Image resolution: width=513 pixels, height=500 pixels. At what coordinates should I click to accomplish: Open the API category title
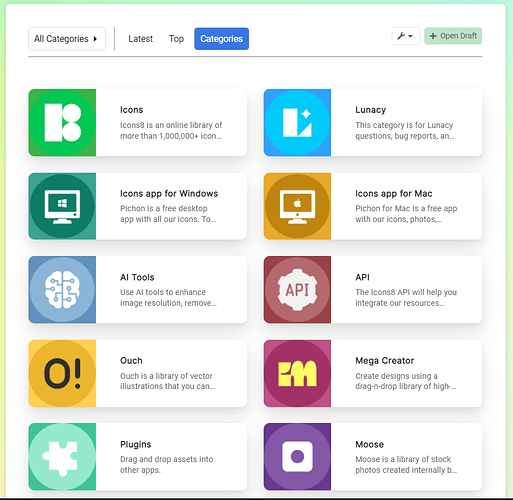[362, 277]
